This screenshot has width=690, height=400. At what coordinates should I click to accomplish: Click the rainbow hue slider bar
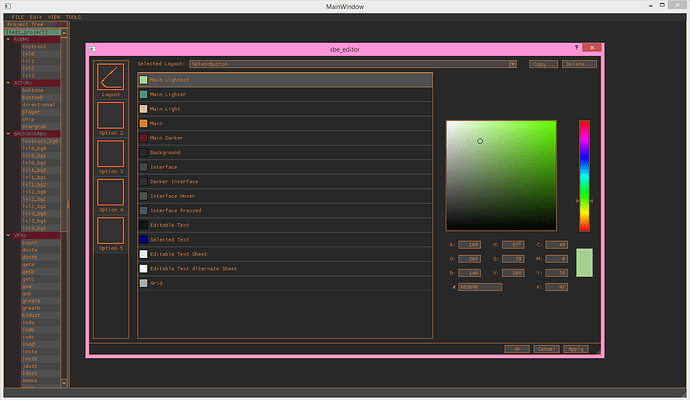point(584,176)
